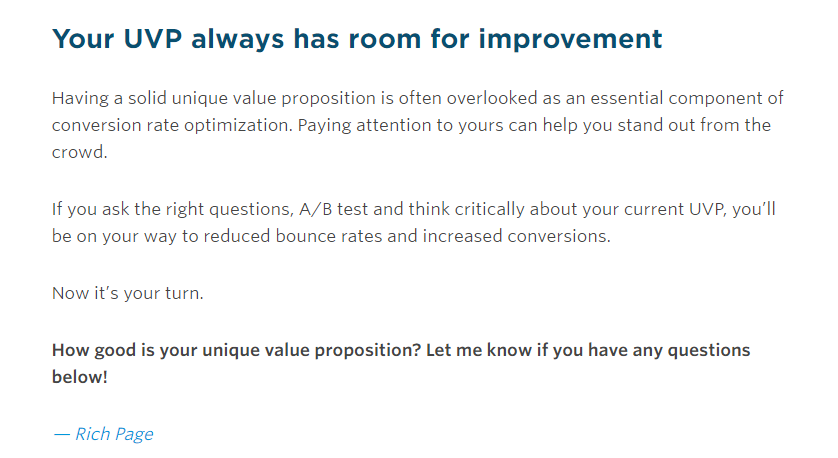Screen dimensions: 838x458
Task: Click the bold text "Let me know if you have any questions"
Action: [588, 351]
